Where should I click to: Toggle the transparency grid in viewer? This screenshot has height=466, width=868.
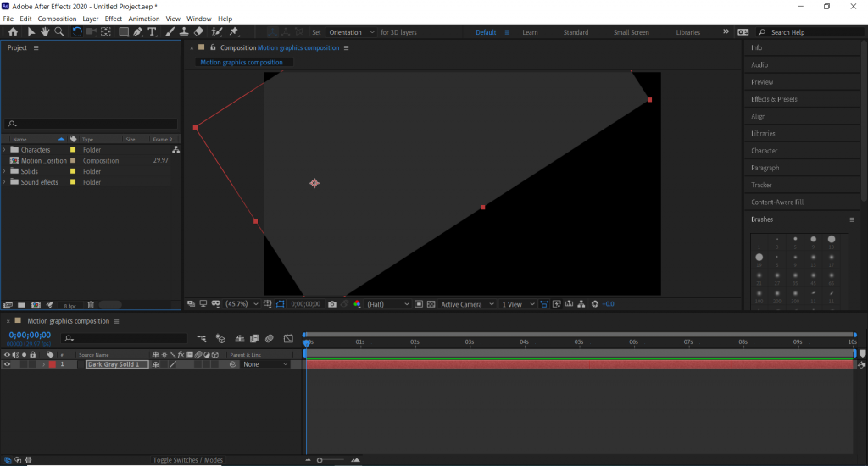click(x=431, y=304)
